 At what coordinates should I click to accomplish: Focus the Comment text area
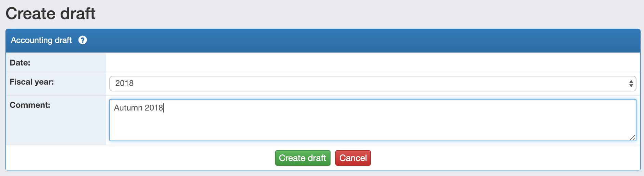373,120
